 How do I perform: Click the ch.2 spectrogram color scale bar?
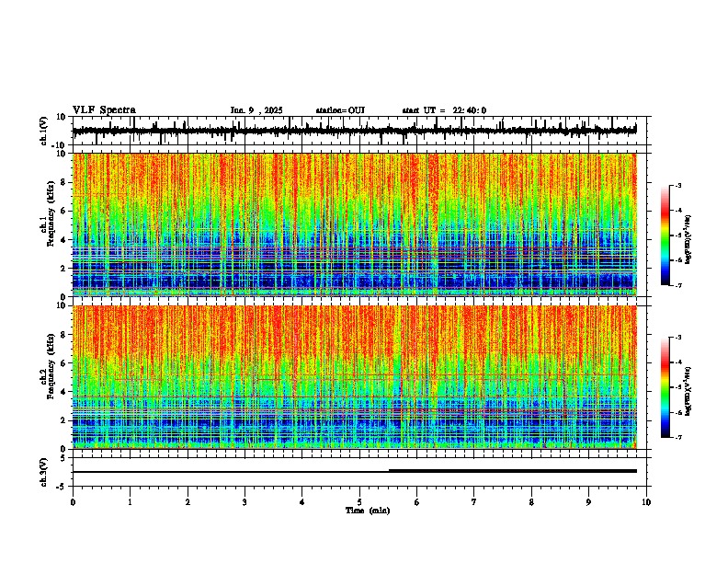(665, 387)
